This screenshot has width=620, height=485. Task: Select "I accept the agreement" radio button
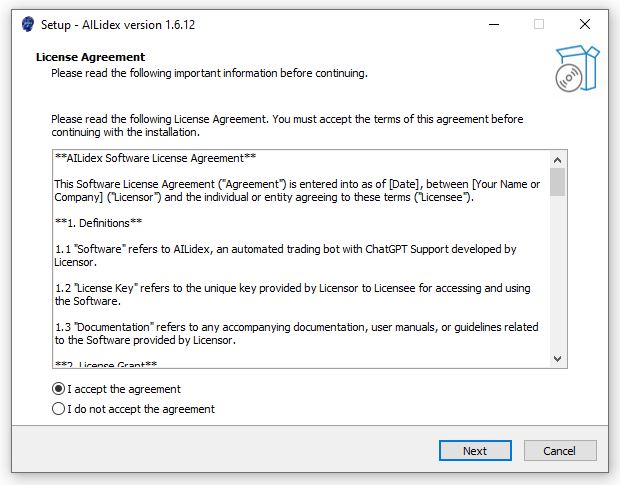pyautogui.click(x=58, y=389)
